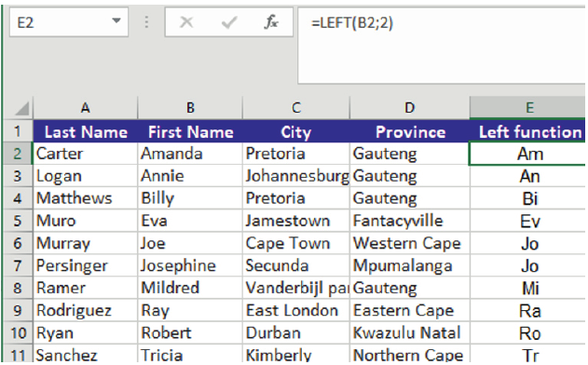Select row 3 header
588x365 pixels.
point(18,176)
